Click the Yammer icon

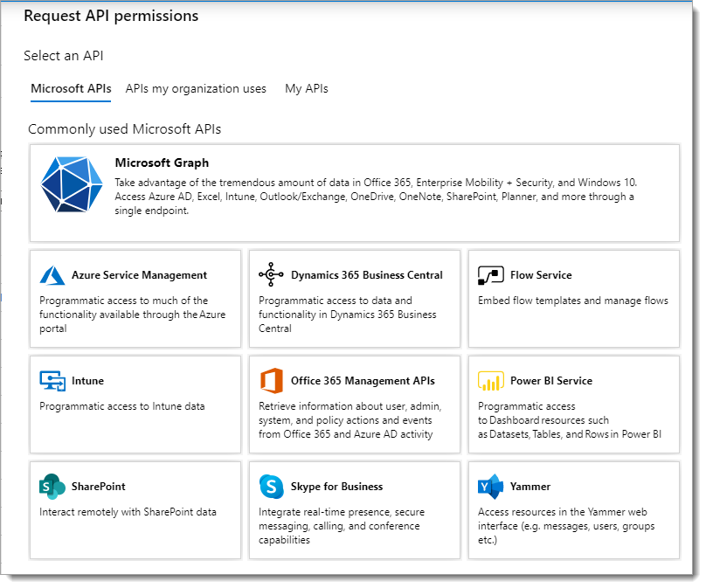491,487
